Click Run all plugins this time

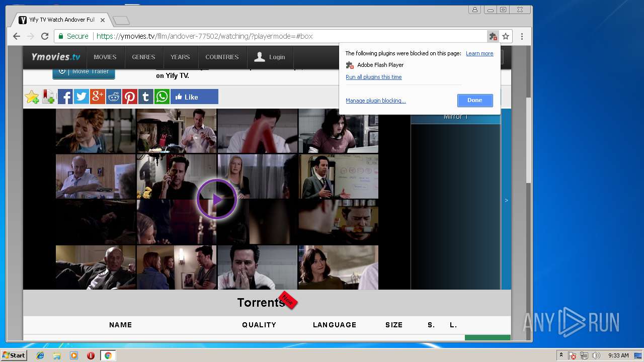pyautogui.click(x=373, y=77)
